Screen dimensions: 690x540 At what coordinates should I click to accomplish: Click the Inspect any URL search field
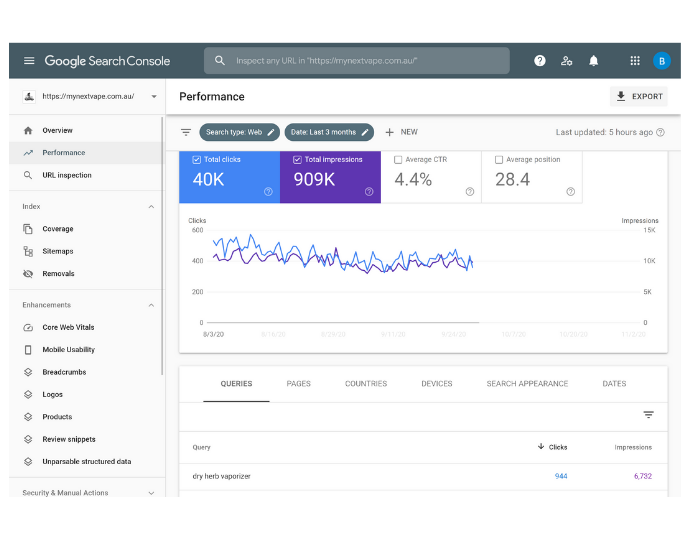click(357, 61)
